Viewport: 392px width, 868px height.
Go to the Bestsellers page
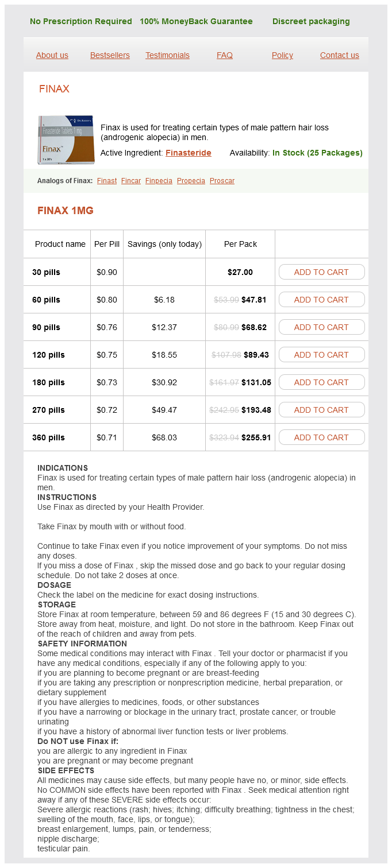[110, 55]
